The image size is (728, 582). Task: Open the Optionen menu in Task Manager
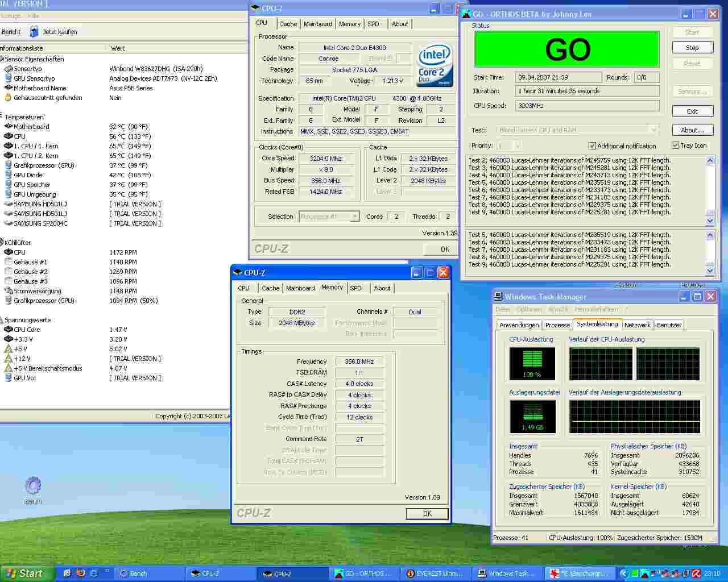(x=529, y=309)
